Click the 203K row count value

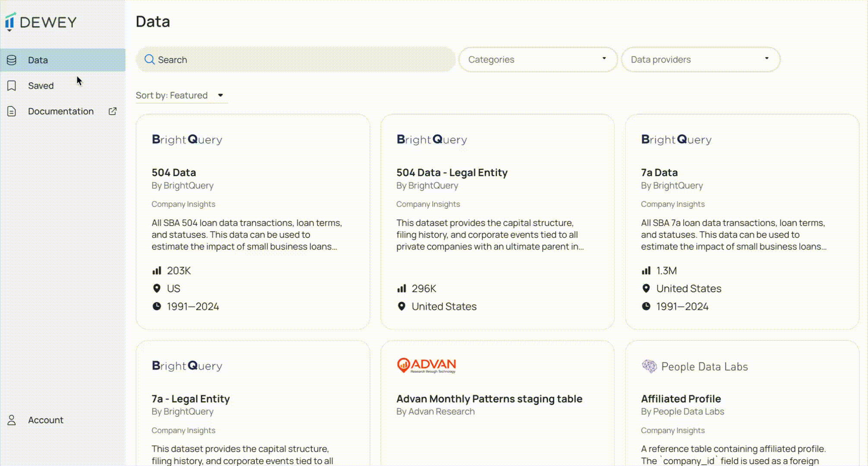(x=179, y=271)
